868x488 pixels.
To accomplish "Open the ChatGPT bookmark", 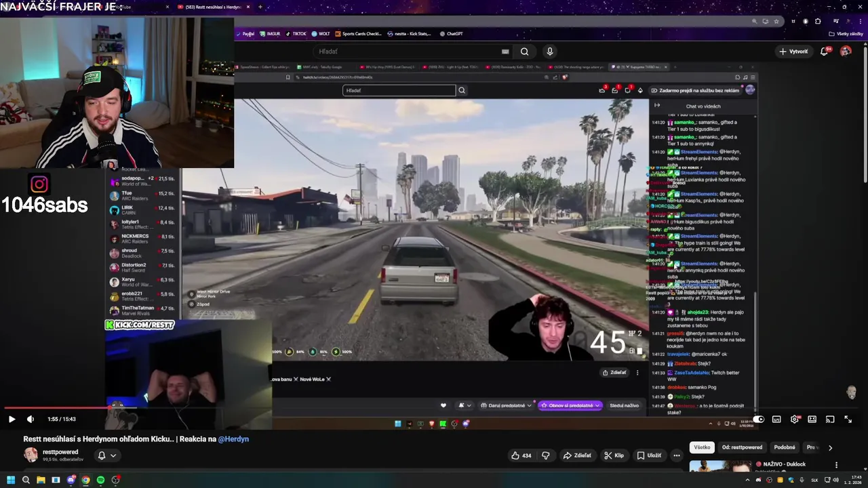I will (452, 33).
